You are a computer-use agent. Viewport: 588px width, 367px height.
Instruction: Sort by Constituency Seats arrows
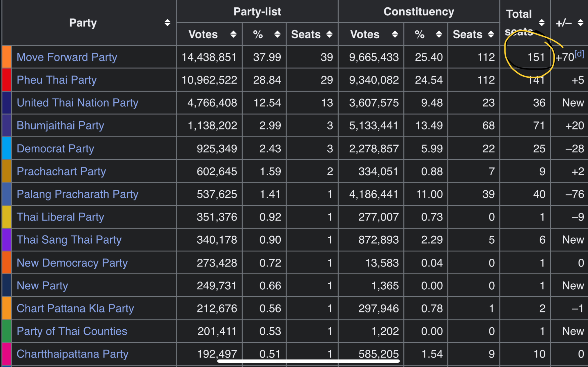coord(491,34)
